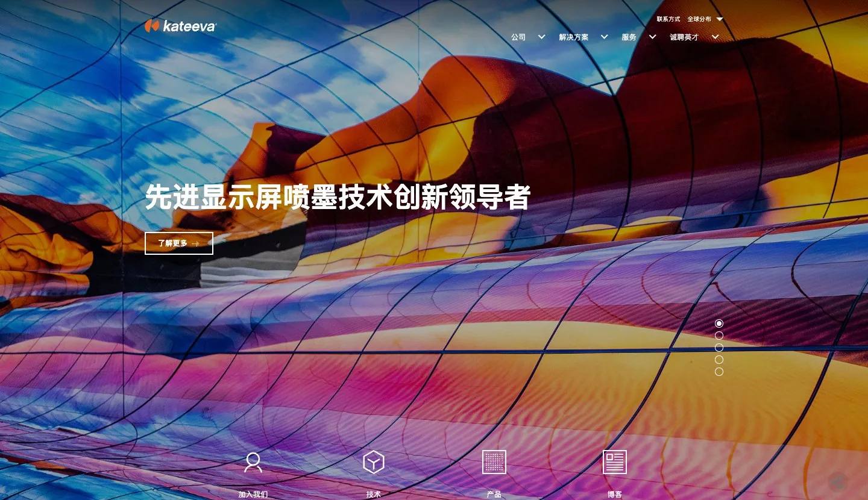Image resolution: width=868 pixels, height=500 pixels.
Task: Select the third slide indicator dot
Action: (719, 348)
